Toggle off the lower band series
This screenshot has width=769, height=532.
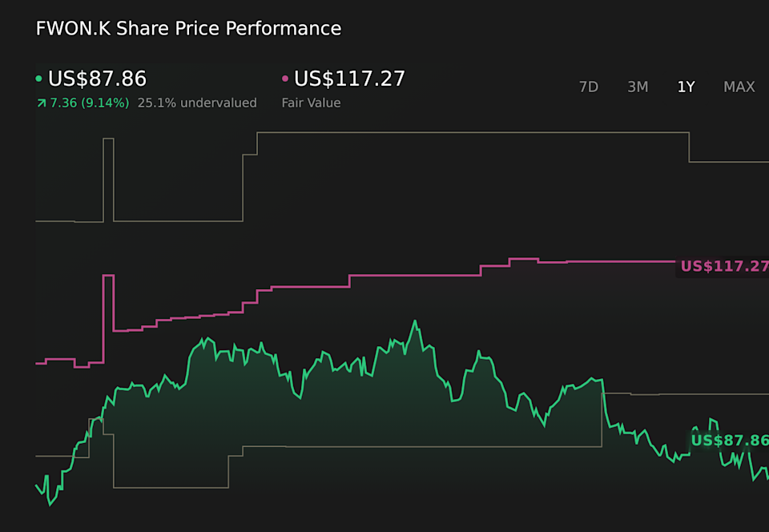401,445
